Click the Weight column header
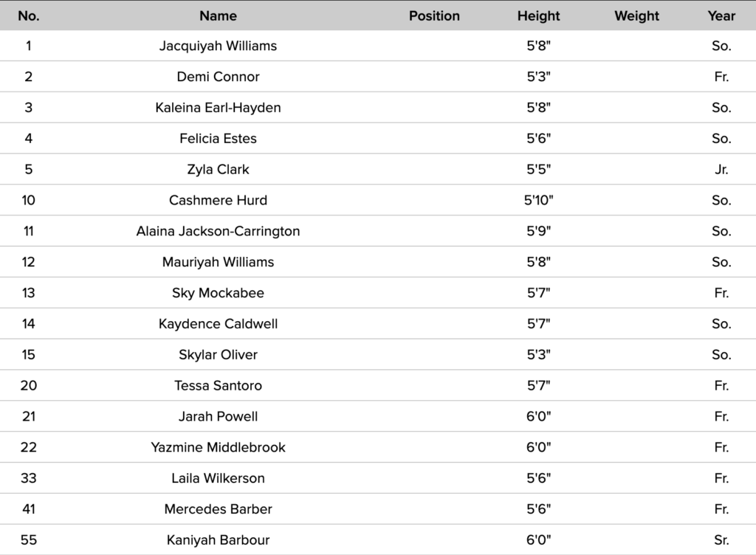The width and height of the screenshot is (756, 555). tap(636, 15)
